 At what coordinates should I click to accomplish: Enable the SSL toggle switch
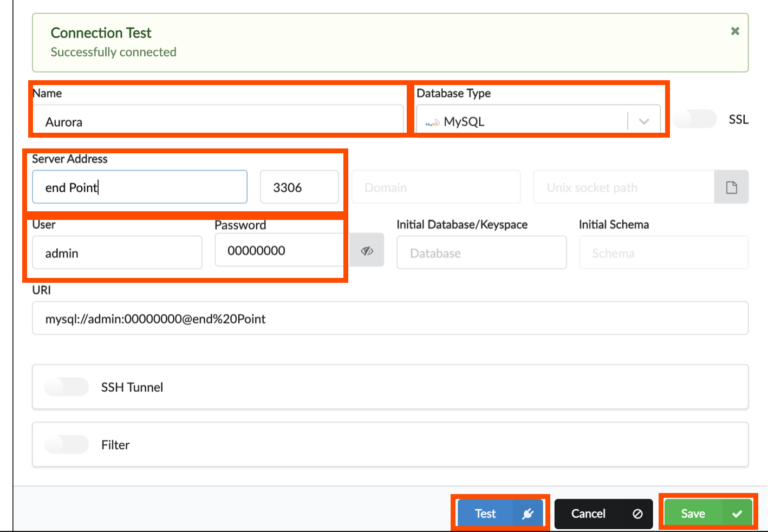click(695, 119)
